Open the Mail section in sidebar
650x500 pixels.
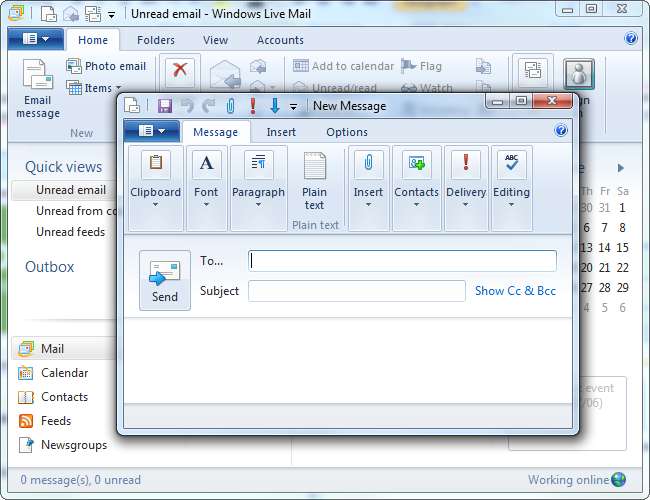tap(64, 349)
